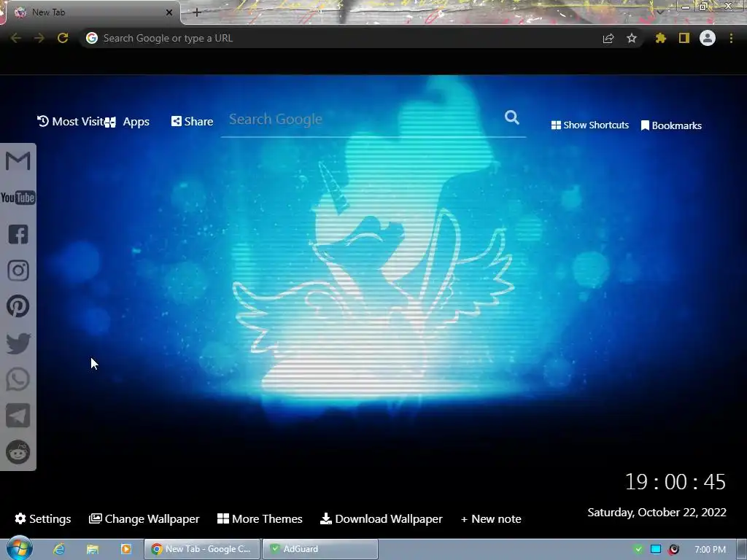Go back with the browser back arrow
The width and height of the screenshot is (747, 560).
pyautogui.click(x=16, y=38)
